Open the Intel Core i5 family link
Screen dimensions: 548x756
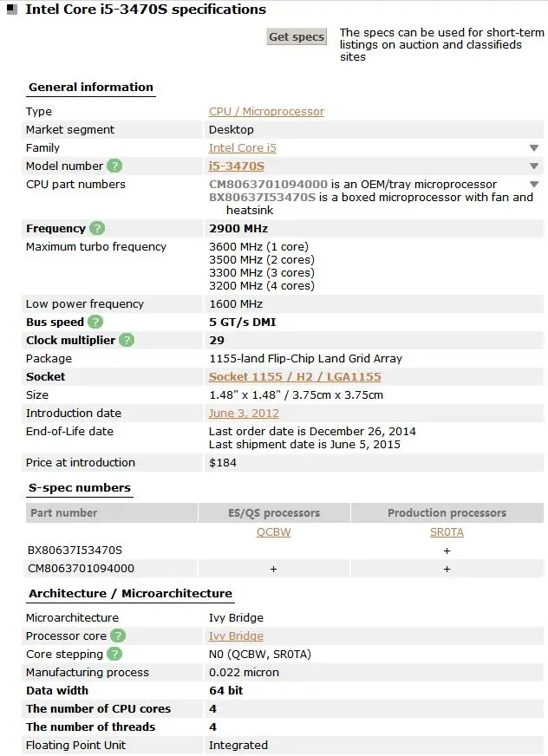243,148
